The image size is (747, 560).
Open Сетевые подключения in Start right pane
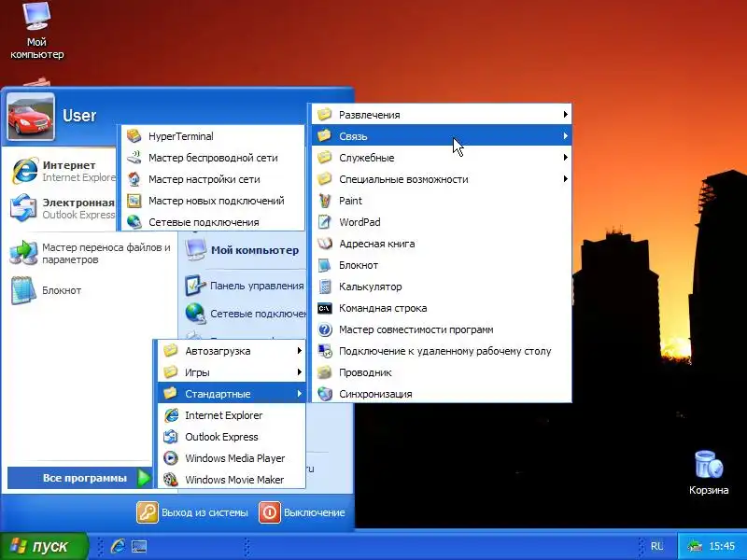point(245,314)
